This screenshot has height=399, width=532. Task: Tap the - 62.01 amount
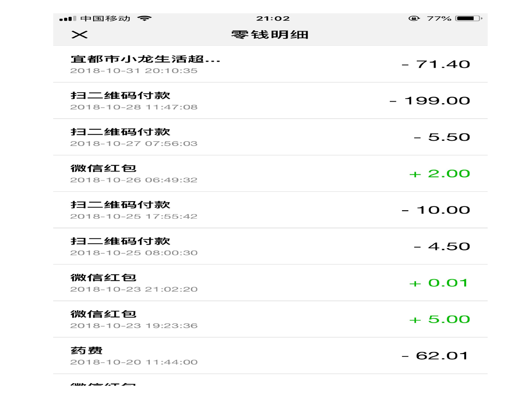[x=435, y=356]
